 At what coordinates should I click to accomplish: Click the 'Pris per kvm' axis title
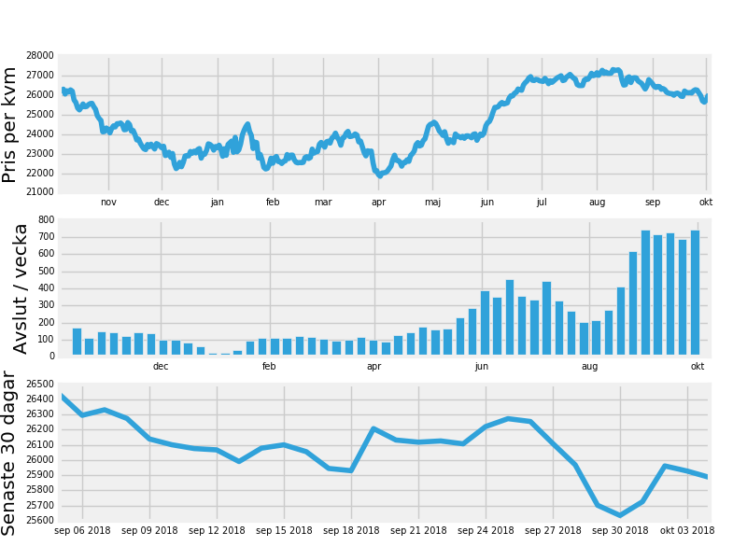tap(10, 124)
